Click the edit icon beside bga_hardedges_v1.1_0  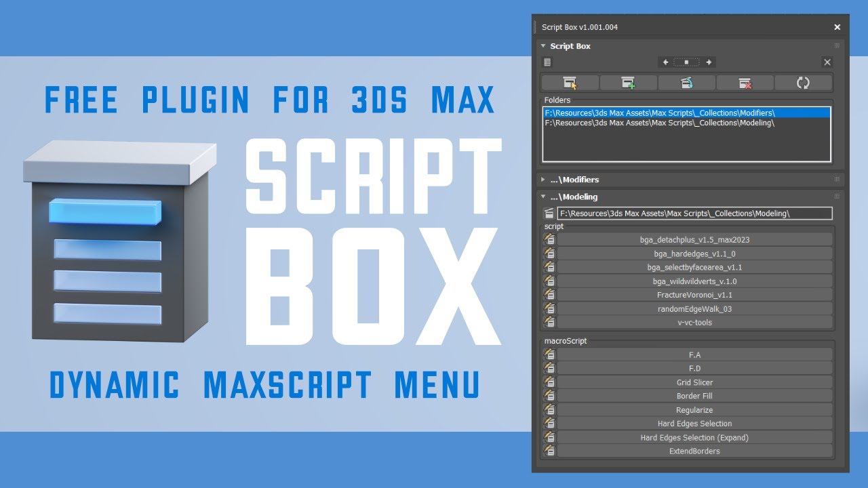coord(549,253)
